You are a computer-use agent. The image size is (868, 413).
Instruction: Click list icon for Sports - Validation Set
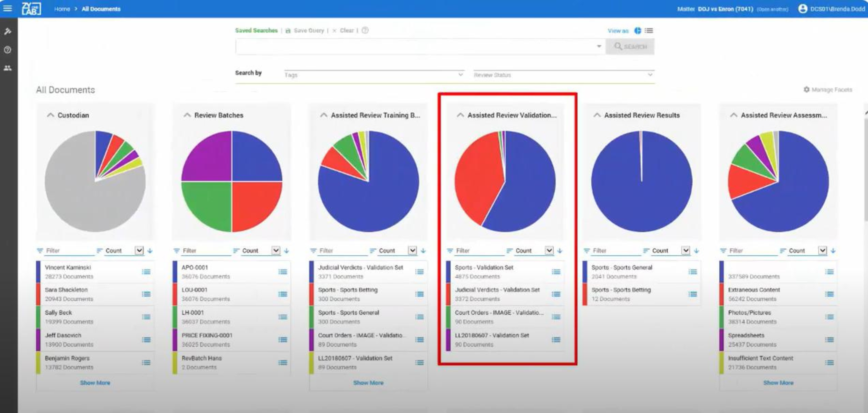(x=556, y=272)
